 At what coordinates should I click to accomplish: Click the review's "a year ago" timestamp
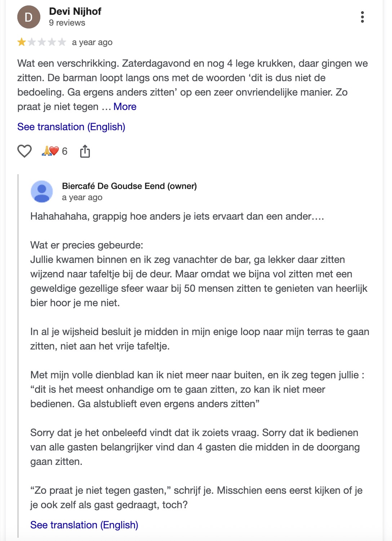[92, 43]
